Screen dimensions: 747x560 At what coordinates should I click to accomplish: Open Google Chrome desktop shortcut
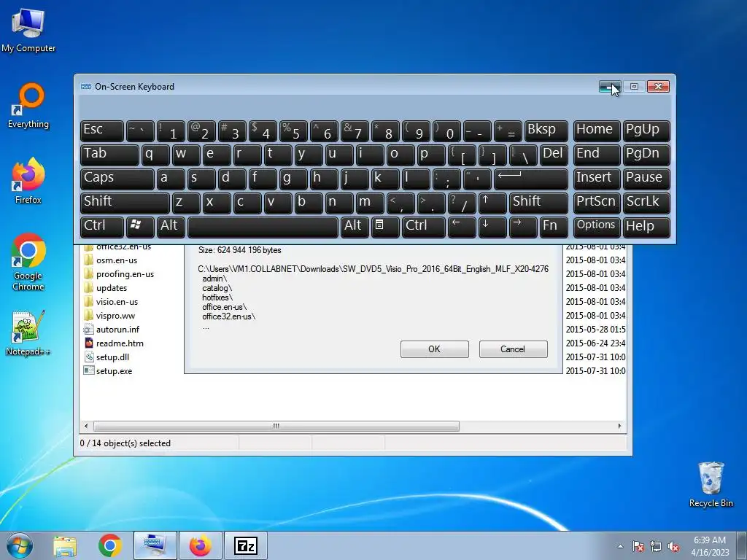[28, 262]
